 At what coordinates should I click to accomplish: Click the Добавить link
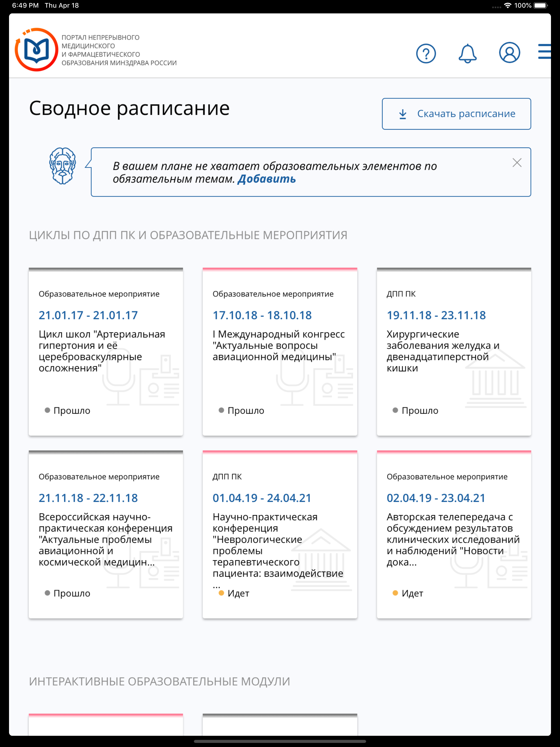point(267,179)
